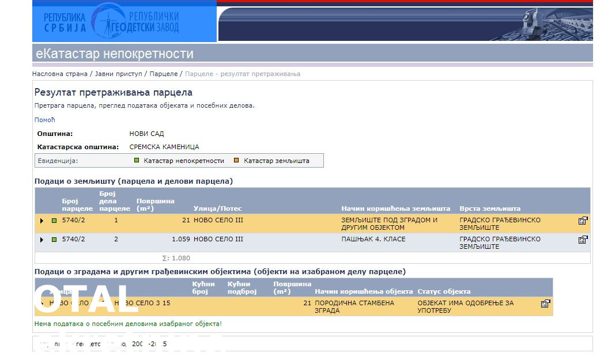Select СРЕМСКА КАМЕНИЦА cadastral municipality value
This screenshot has height=364, width=604.
[164, 147]
